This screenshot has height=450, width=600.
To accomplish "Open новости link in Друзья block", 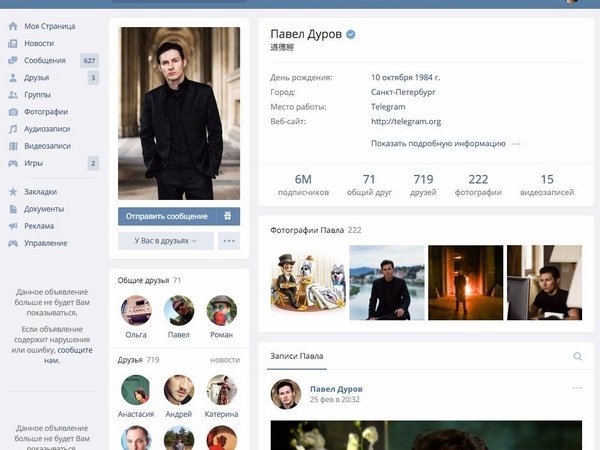I will (225, 360).
